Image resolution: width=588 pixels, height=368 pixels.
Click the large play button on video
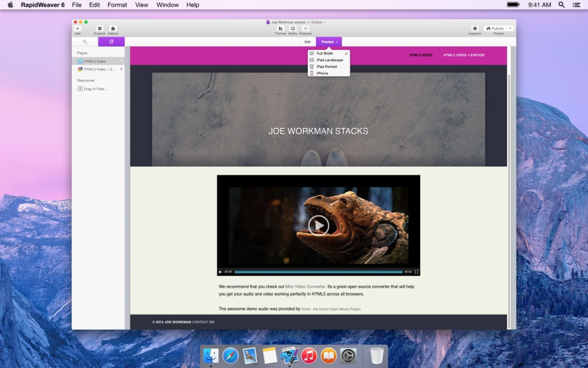click(x=319, y=226)
